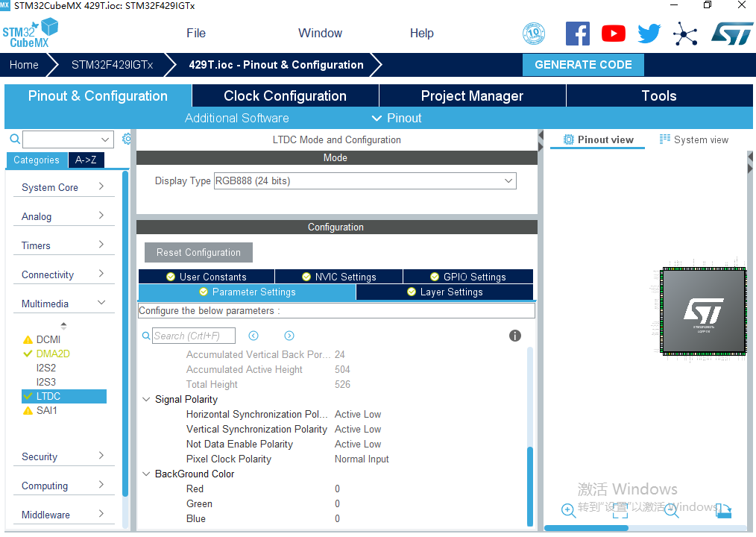Open the User Constants tab
756x537 pixels.
tap(207, 277)
